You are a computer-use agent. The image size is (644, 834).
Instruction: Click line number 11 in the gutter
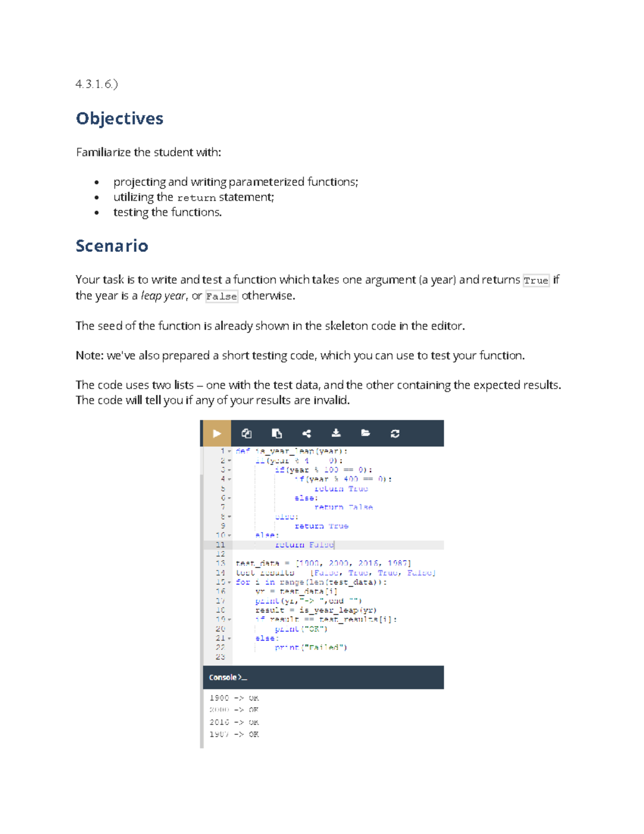click(x=220, y=545)
